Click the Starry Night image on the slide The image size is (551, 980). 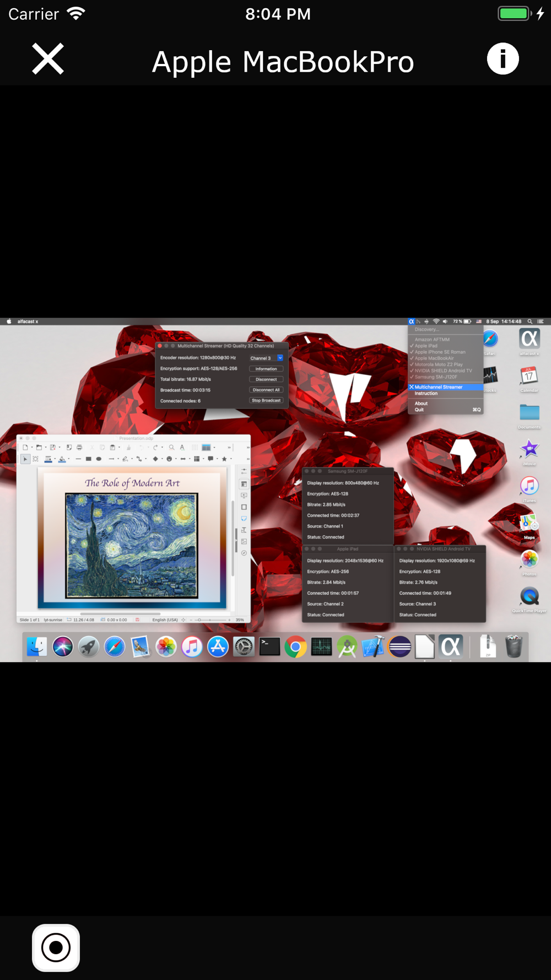(x=132, y=546)
